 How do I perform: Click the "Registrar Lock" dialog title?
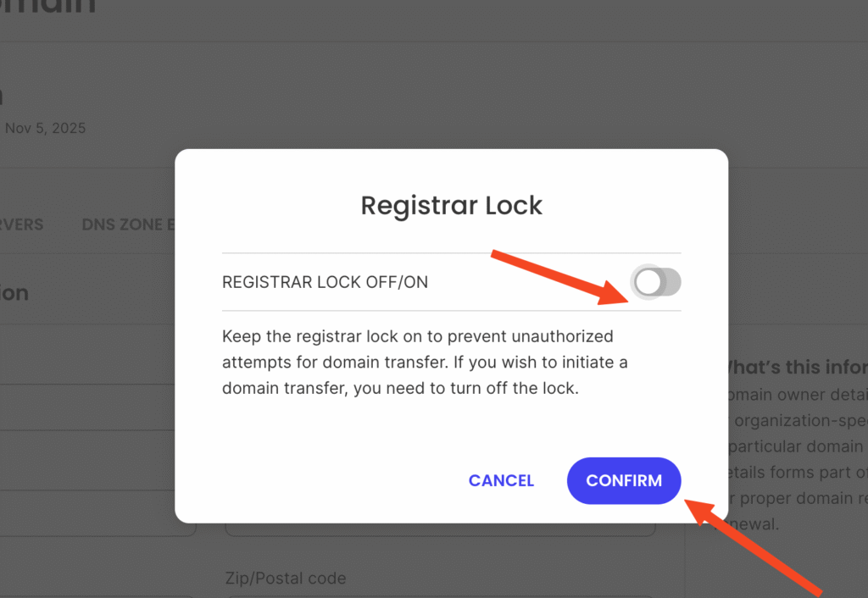point(451,205)
